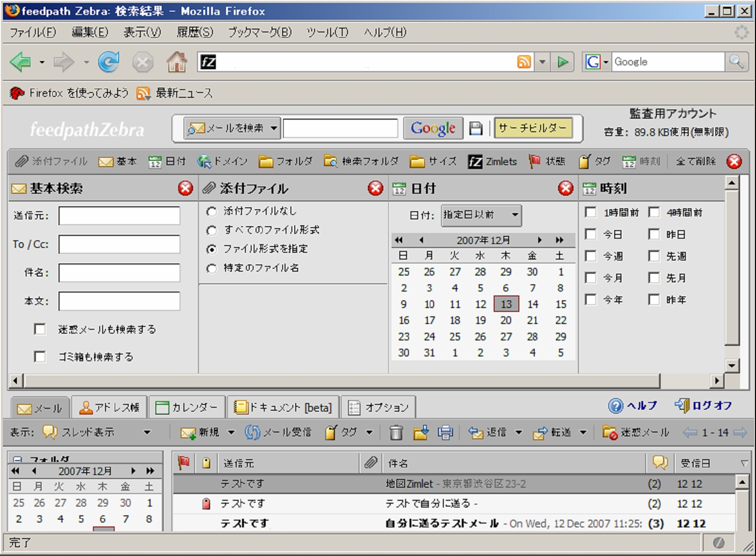The width and height of the screenshot is (756, 556).
Task: Select 添付ファイルなし radio button
Action: point(212,212)
